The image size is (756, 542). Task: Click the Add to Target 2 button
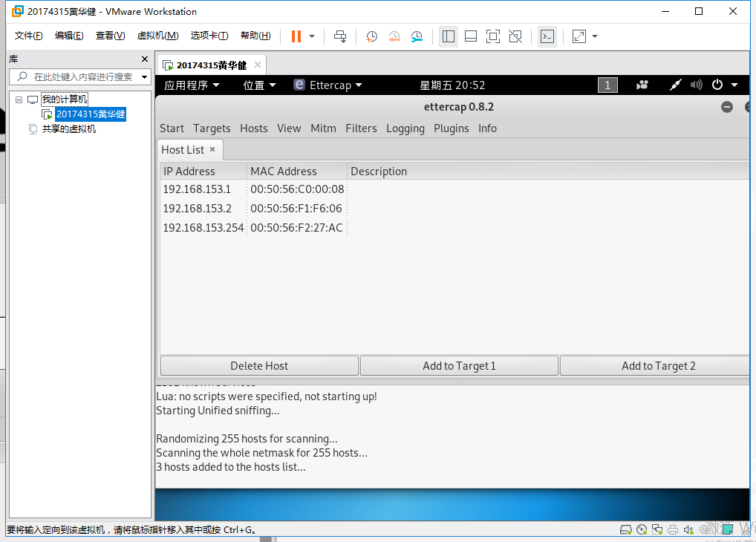[x=656, y=366]
